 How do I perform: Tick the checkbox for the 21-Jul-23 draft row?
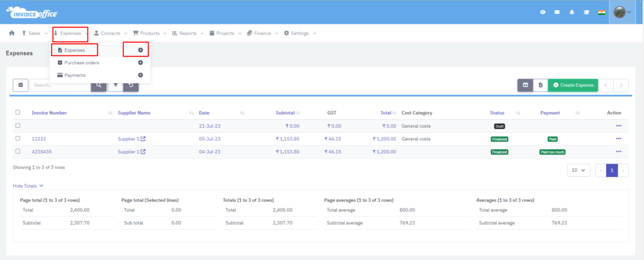click(x=18, y=125)
